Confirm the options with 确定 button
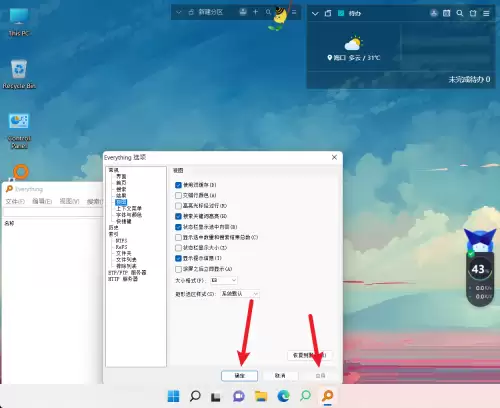500x408 pixels. pos(239,376)
